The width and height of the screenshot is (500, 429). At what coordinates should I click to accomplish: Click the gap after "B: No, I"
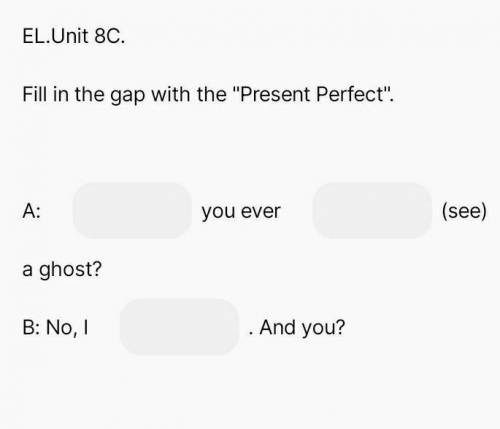coord(180,327)
